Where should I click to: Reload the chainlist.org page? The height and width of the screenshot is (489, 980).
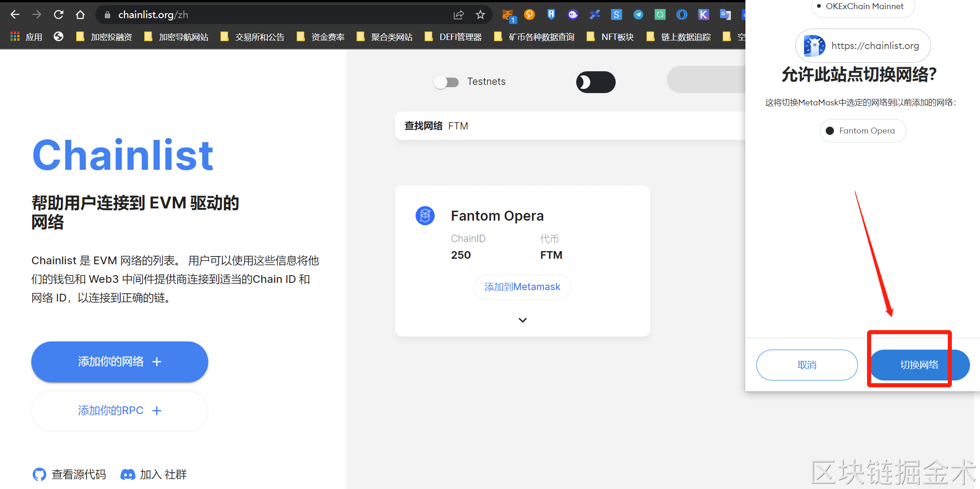[x=59, y=15]
